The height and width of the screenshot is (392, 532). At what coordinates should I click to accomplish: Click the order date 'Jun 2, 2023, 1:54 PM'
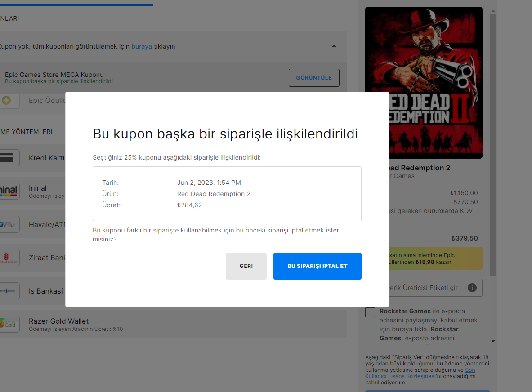point(209,183)
